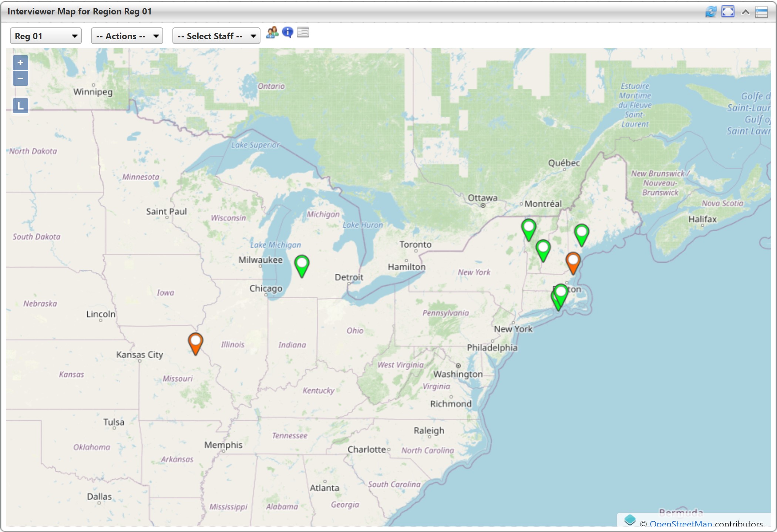Open the OpenStreetMap attribution link
The image size is (777, 532).
point(680,523)
